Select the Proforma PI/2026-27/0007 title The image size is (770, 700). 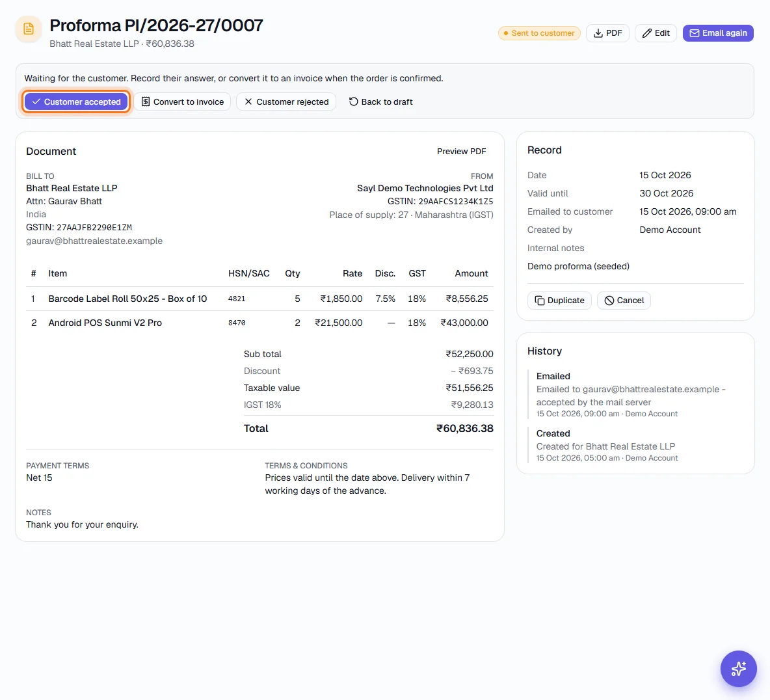(156, 25)
